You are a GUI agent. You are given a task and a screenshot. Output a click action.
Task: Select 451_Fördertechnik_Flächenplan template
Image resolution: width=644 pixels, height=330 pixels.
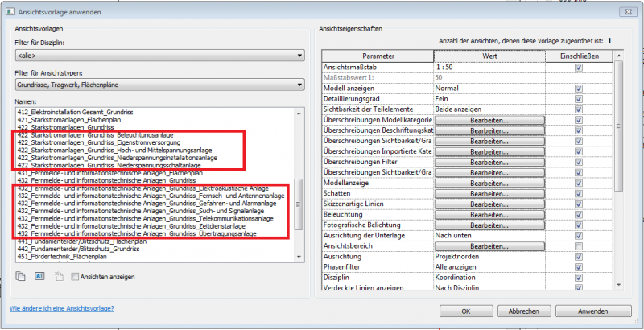click(x=63, y=257)
